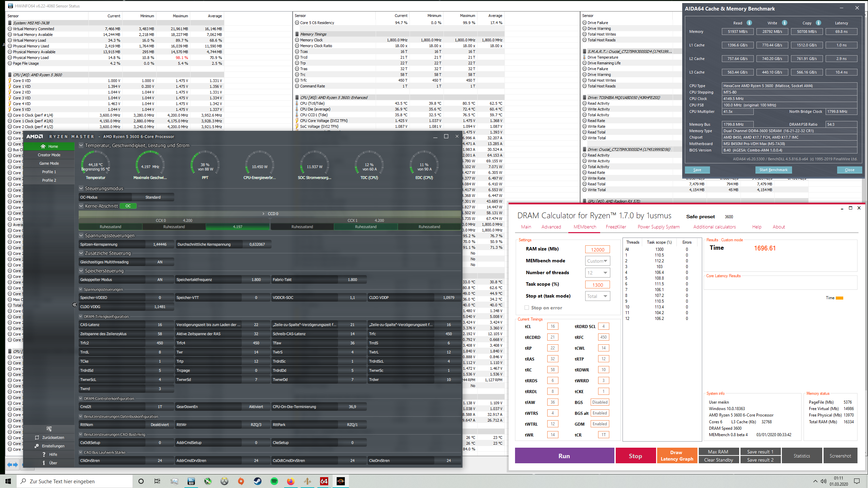The image size is (868, 488).
Task: Collapse Speichersteuerung section
Action: pos(81,271)
